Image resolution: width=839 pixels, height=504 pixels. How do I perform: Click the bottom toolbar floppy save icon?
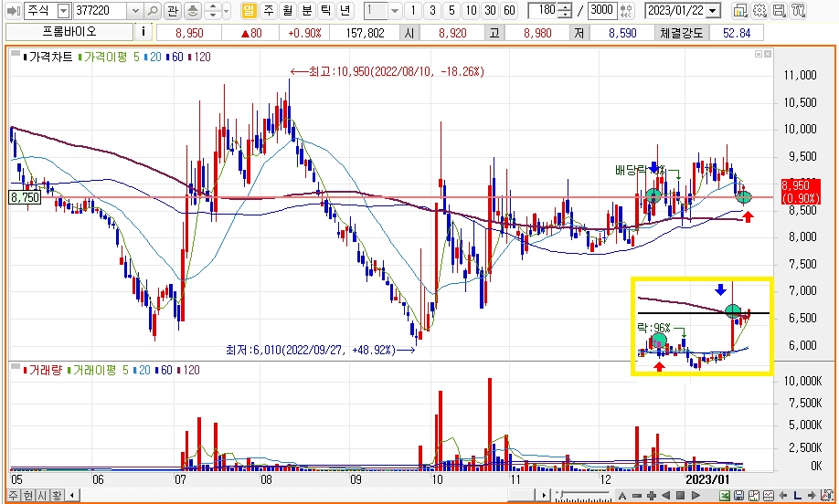(x=739, y=496)
